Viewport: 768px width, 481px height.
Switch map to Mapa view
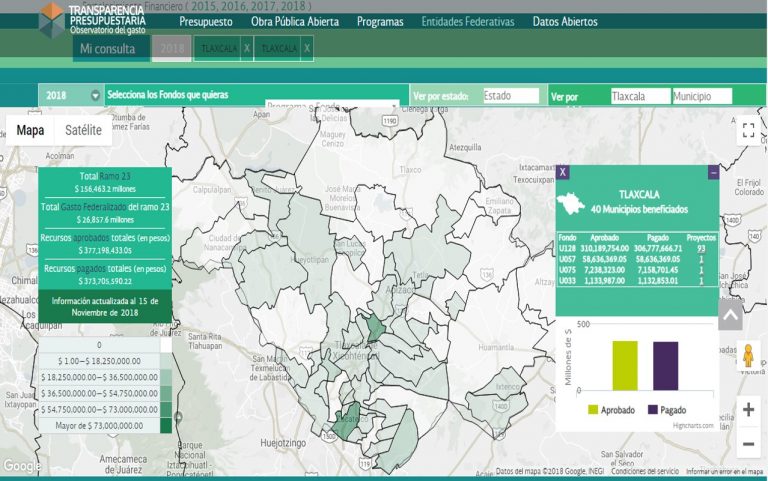point(30,130)
